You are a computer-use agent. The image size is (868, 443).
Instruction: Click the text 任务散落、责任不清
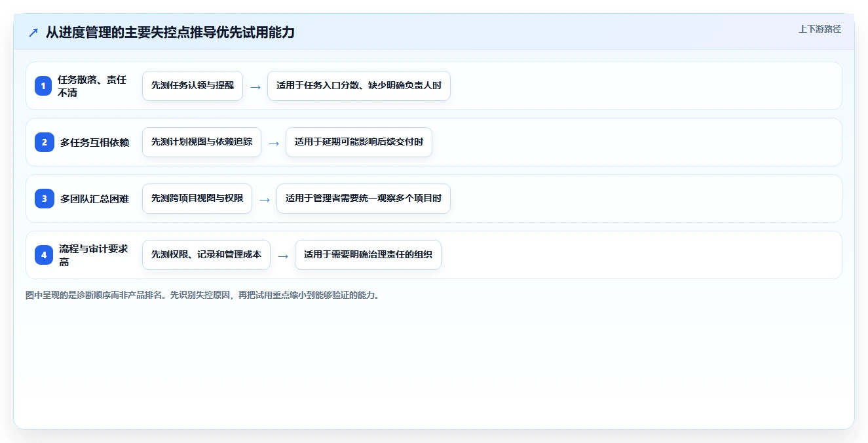click(x=92, y=86)
